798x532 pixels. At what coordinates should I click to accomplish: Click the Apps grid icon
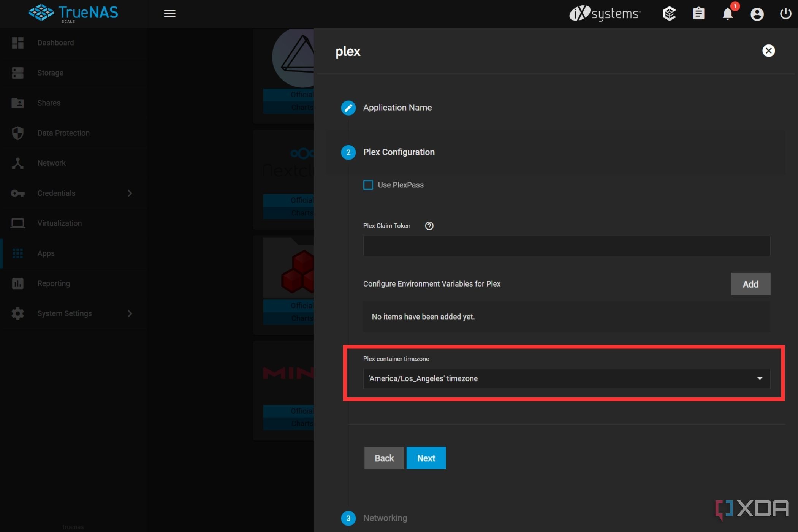point(17,253)
